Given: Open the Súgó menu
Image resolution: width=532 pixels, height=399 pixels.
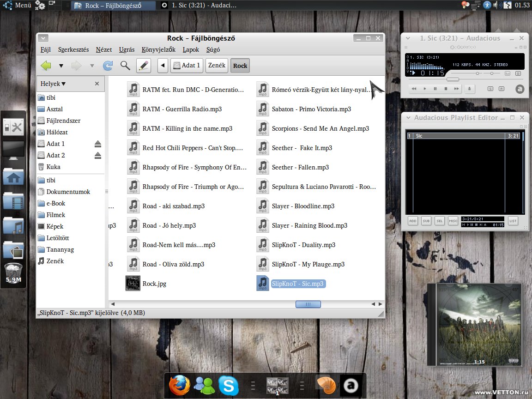Looking at the screenshot, I should pyautogui.click(x=213, y=49).
